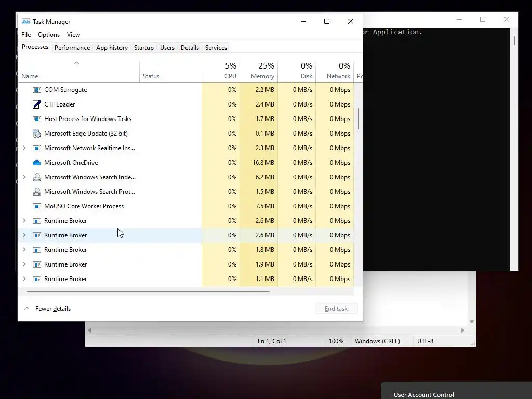This screenshot has height=399, width=532.
Task: Click the 16.8 MB memory cell
Action: [x=259, y=163]
